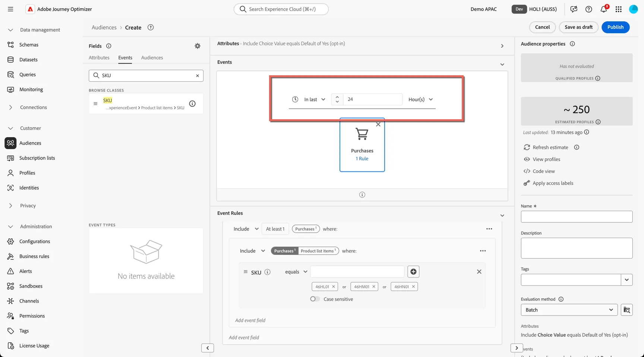Expand the Attributes section chevron
The height and width of the screenshot is (357, 644).
[502, 46]
